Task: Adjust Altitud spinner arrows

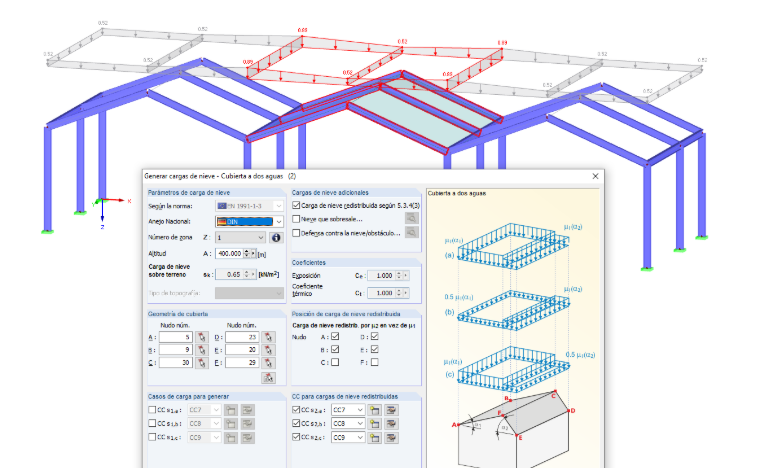Action: [246, 253]
